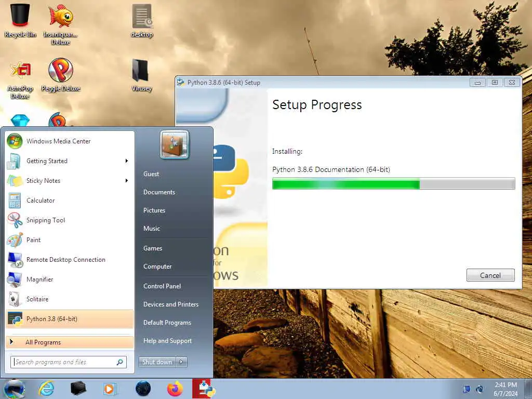Open Default Programs
This screenshot has height=399, width=532.
coord(167,323)
